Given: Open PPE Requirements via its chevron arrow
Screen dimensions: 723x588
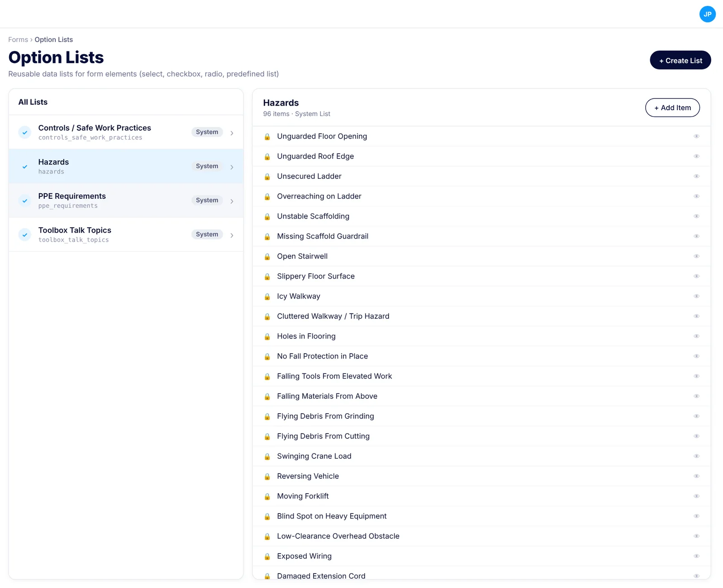Looking at the screenshot, I should pyautogui.click(x=232, y=201).
